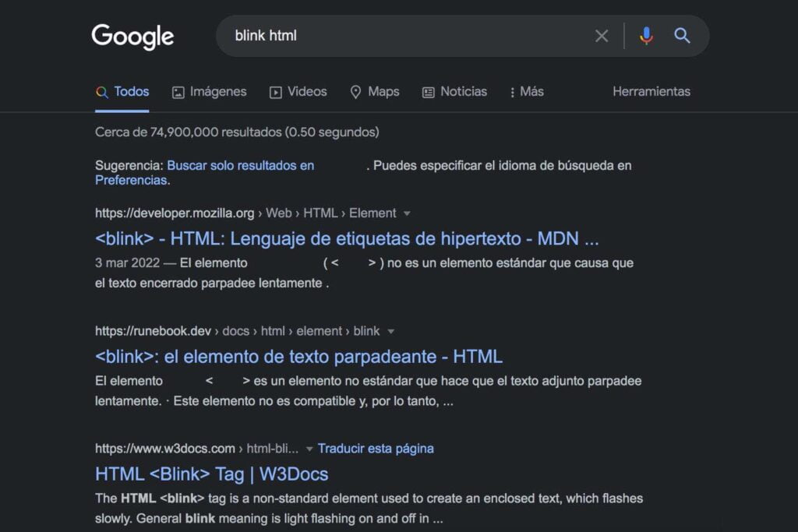Click the Noticias tab newspaper icon
This screenshot has height=532, width=798.
coord(429,92)
